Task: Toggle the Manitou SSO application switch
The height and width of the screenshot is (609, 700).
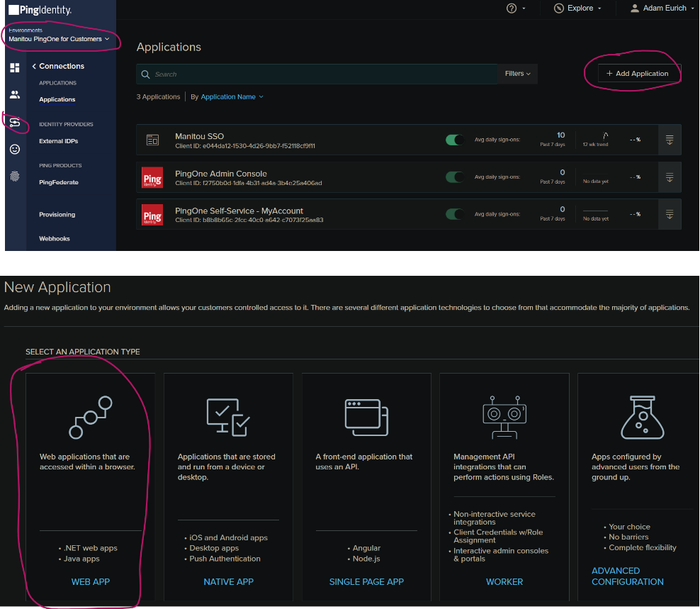Action: pyautogui.click(x=455, y=140)
